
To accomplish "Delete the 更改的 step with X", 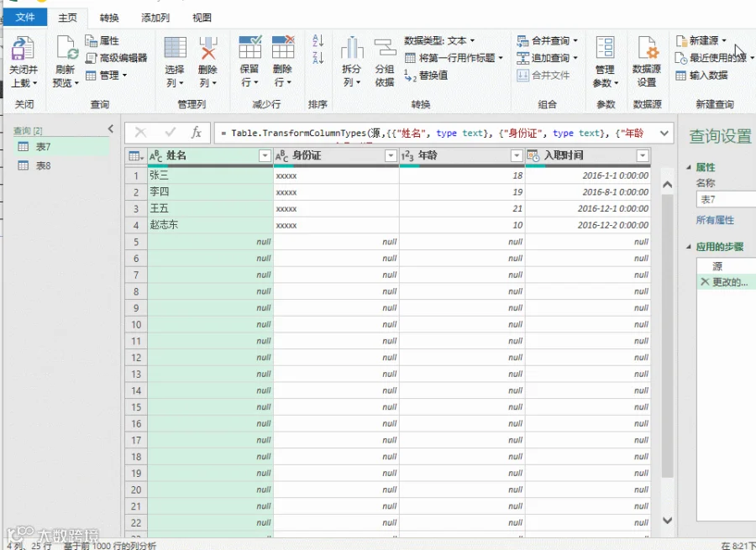I will point(705,282).
